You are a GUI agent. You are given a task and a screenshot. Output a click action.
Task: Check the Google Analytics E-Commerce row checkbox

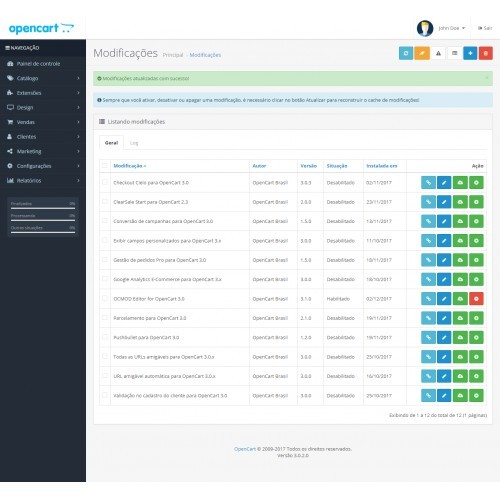coord(105,279)
